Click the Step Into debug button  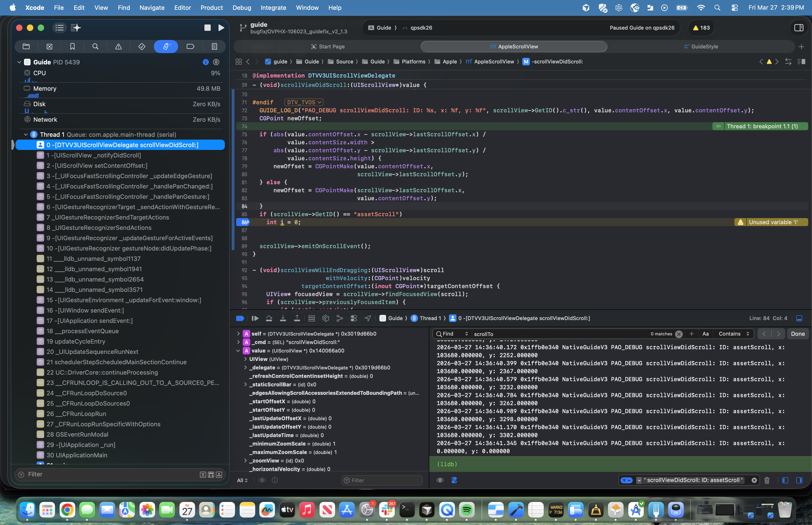pos(283,318)
